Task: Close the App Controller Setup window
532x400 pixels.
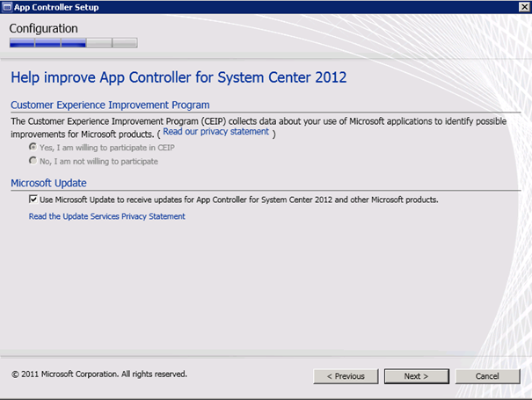Action: pyautogui.click(x=524, y=7)
